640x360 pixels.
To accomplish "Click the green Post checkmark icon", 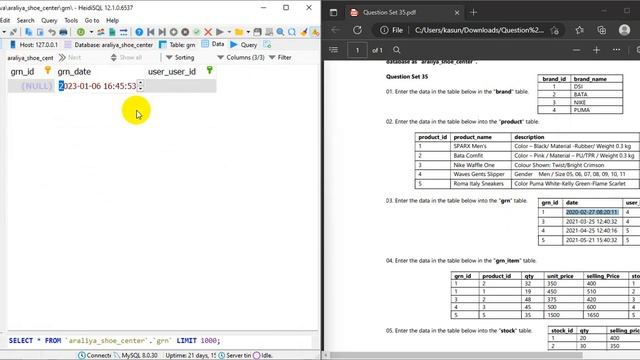I will (x=196, y=32).
